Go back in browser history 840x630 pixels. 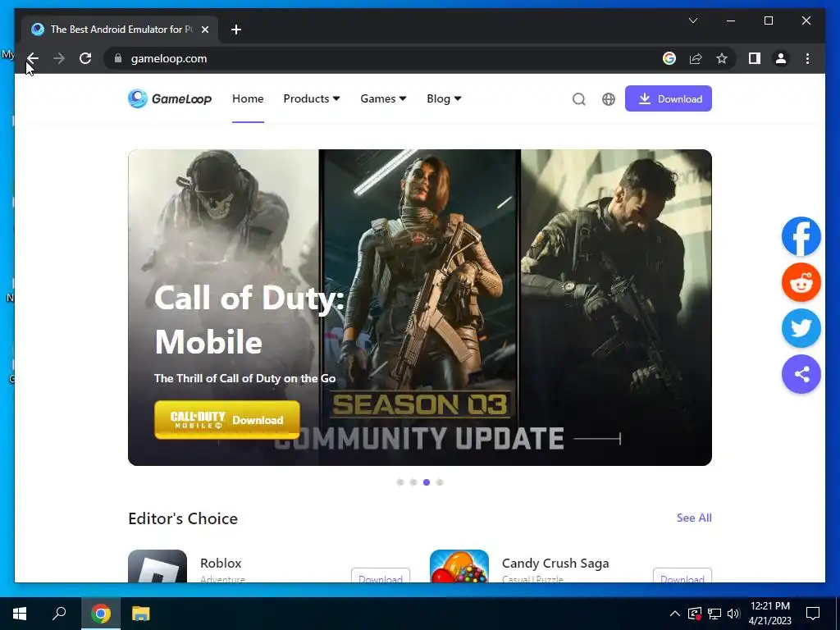33,58
